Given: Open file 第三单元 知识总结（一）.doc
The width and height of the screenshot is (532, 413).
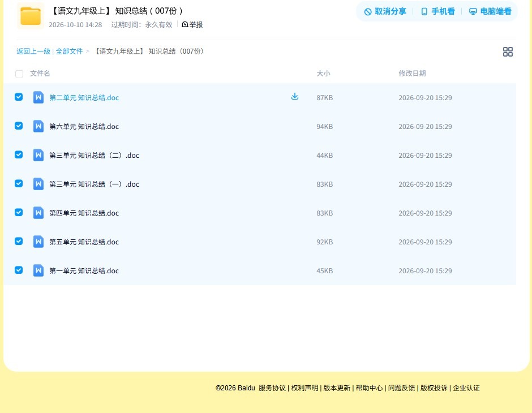Looking at the screenshot, I should click(x=95, y=184).
